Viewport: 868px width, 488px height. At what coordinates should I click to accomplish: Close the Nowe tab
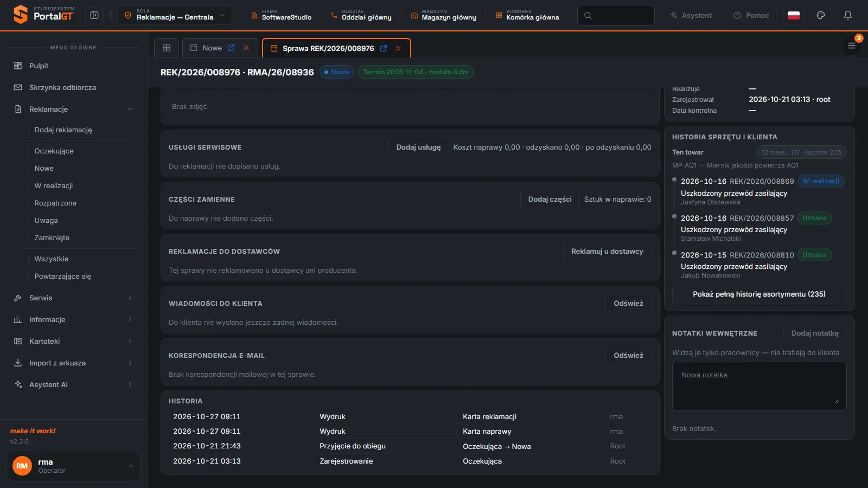(x=246, y=48)
